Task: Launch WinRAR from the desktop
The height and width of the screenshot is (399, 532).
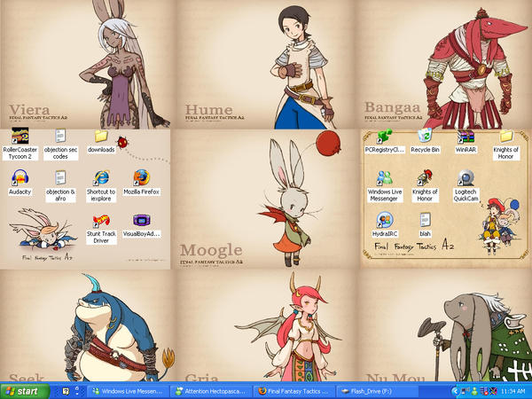Action: coord(465,136)
